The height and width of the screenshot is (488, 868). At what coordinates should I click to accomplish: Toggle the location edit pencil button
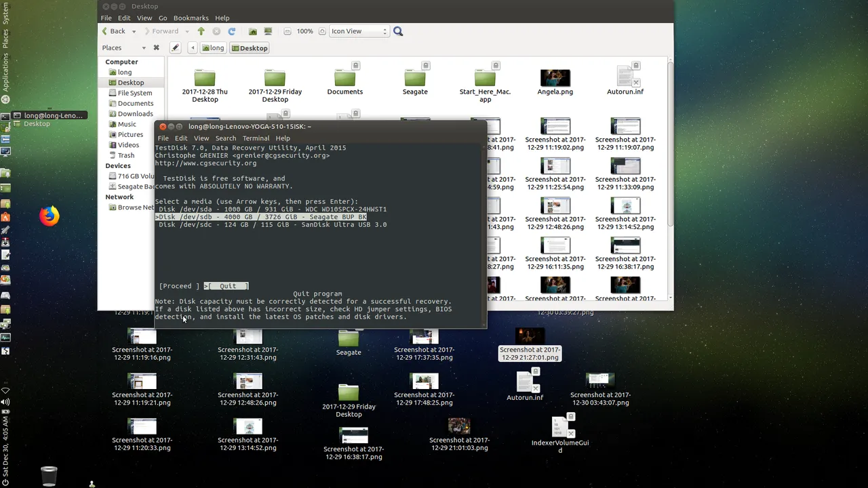[175, 48]
